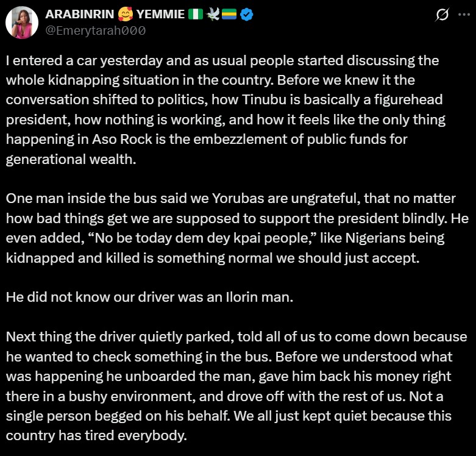The height and width of the screenshot is (456, 476).
Task: Click the Nigerian flag emoji in name
Action: tap(196, 15)
